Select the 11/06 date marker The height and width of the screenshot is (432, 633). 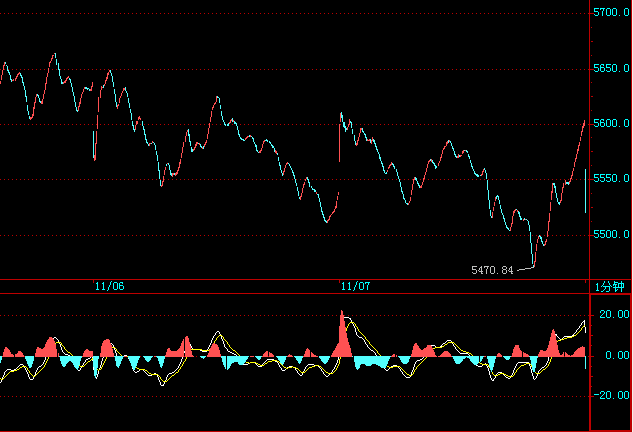click(x=109, y=286)
